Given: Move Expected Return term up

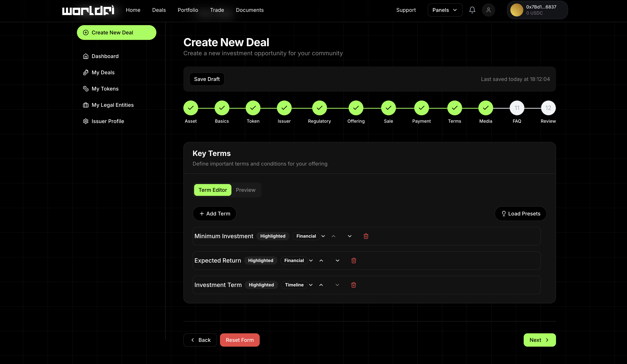Looking at the screenshot, I should click(321, 260).
